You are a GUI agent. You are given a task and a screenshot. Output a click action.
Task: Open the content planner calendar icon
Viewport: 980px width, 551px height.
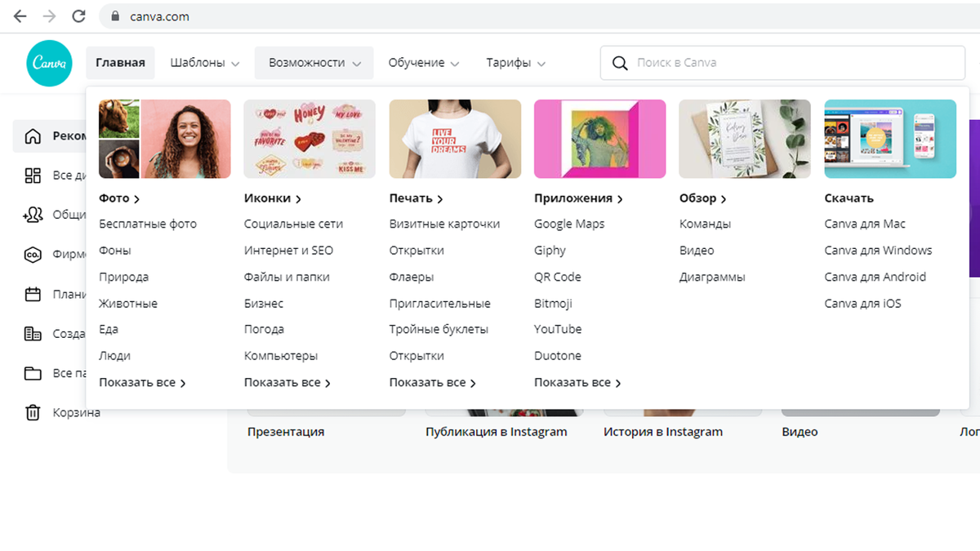[x=33, y=294]
